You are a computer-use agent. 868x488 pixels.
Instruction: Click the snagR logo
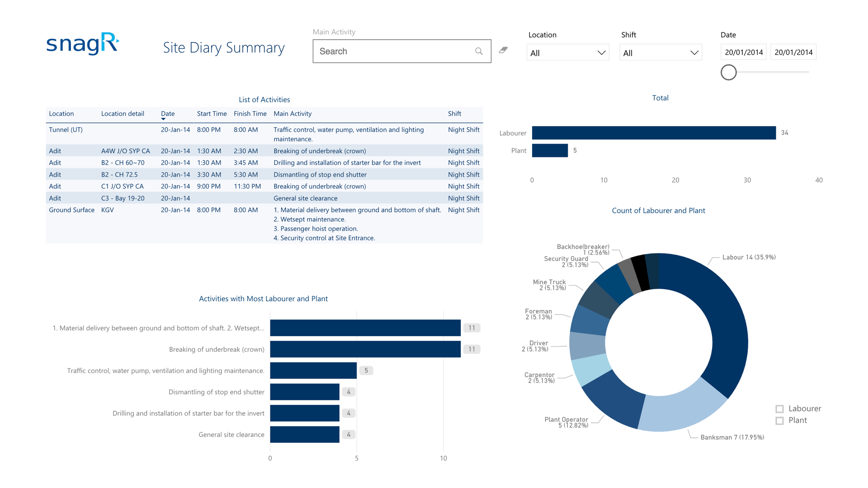pyautogui.click(x=83, y=44)
